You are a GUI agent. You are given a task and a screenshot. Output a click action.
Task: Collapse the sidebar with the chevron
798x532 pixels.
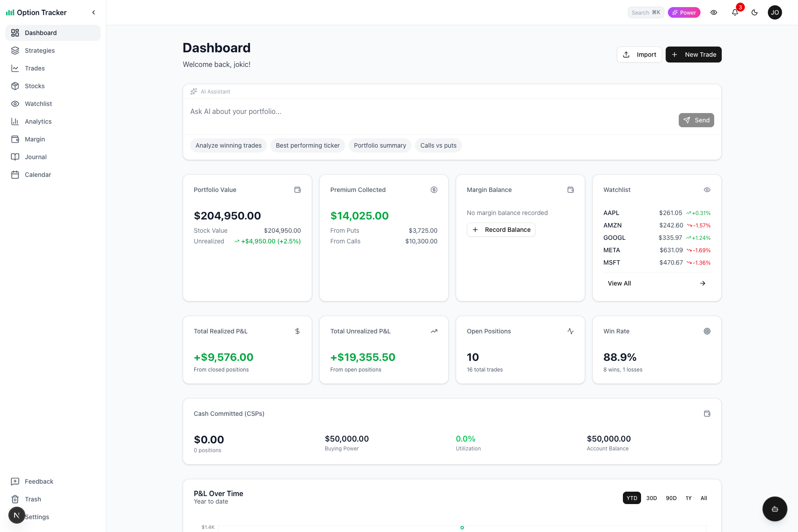coord(94,12)
